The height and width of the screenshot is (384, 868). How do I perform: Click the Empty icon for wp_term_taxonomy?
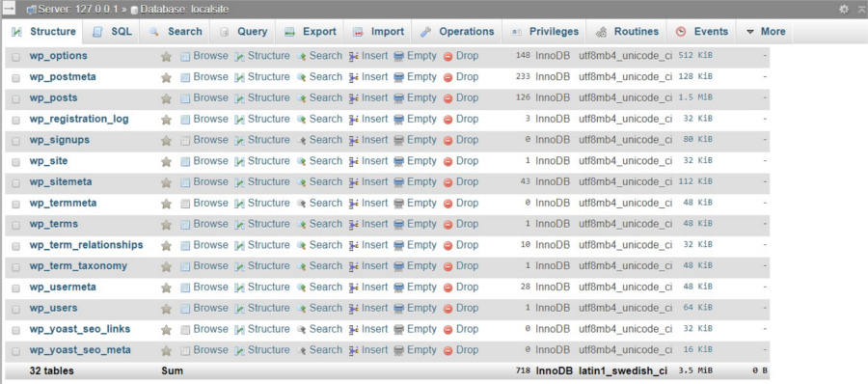point(398,266)
